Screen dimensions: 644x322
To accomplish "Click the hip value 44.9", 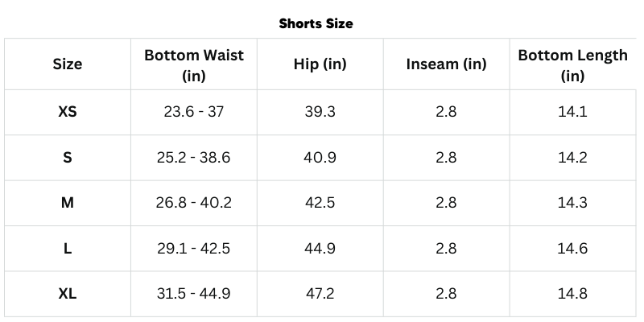I will coord(320,249).
